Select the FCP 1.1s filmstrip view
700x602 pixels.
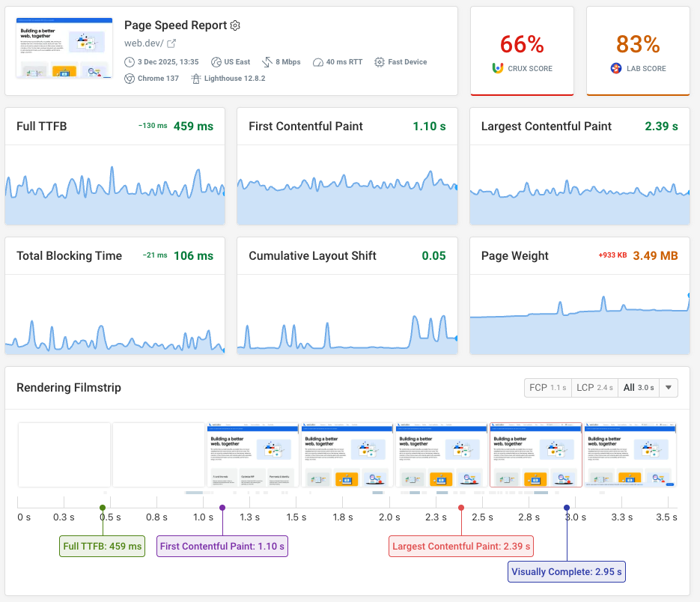point(547,388)
